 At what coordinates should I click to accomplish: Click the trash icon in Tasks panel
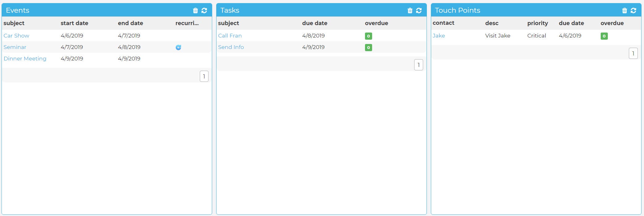pyautogui.click(x=410, y=11)
